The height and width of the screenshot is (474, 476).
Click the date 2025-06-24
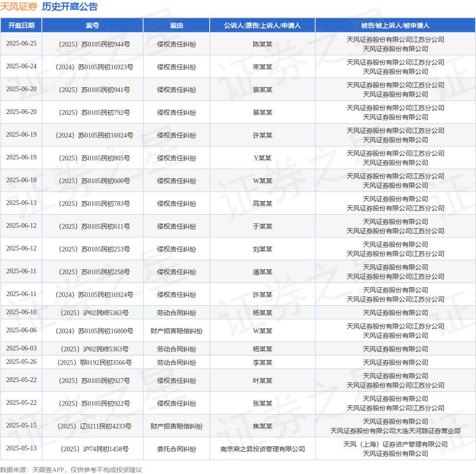click(21, 66)
